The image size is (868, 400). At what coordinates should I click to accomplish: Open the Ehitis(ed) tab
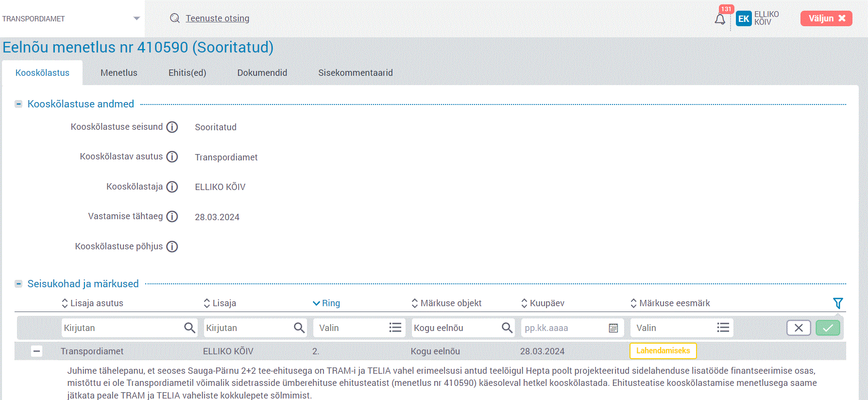[x=187, y=73]
